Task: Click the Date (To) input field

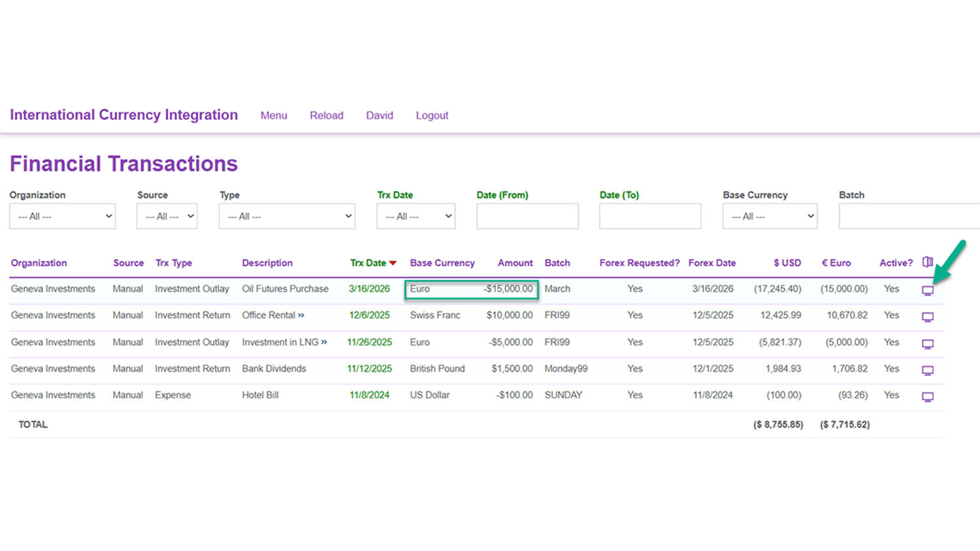Action: 650,216
